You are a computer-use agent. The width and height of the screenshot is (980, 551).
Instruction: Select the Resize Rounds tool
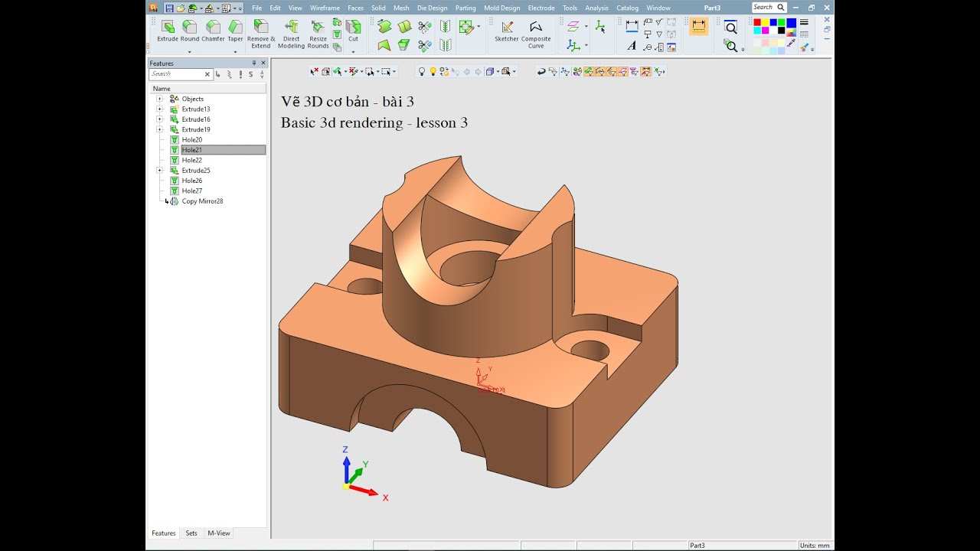tap(318, 34)
